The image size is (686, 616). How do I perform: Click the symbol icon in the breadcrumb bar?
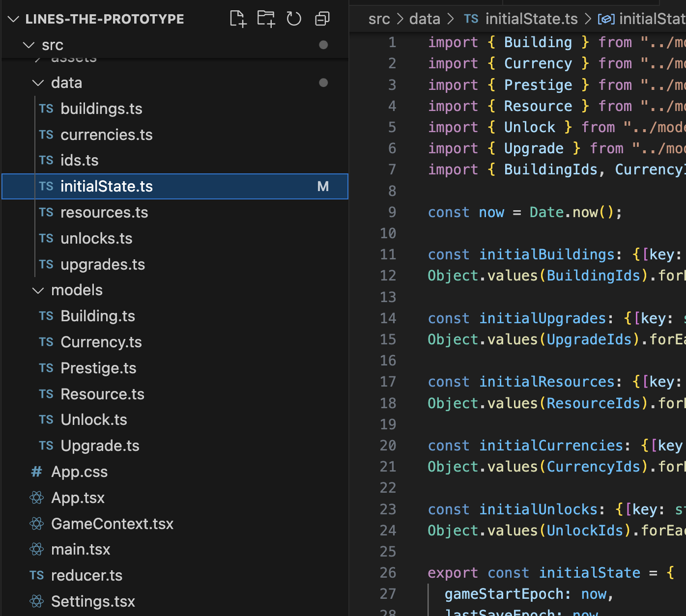(x=606, y=19)
